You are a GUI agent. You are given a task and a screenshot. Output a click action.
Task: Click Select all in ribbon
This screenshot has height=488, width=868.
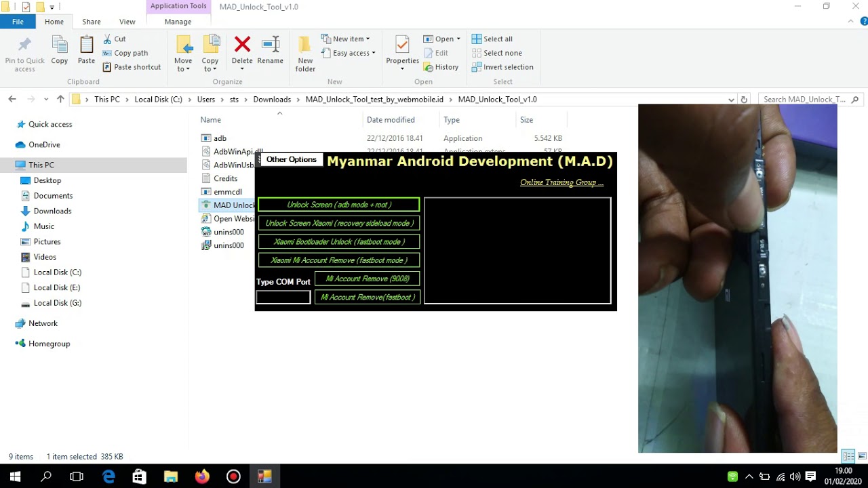492,39
